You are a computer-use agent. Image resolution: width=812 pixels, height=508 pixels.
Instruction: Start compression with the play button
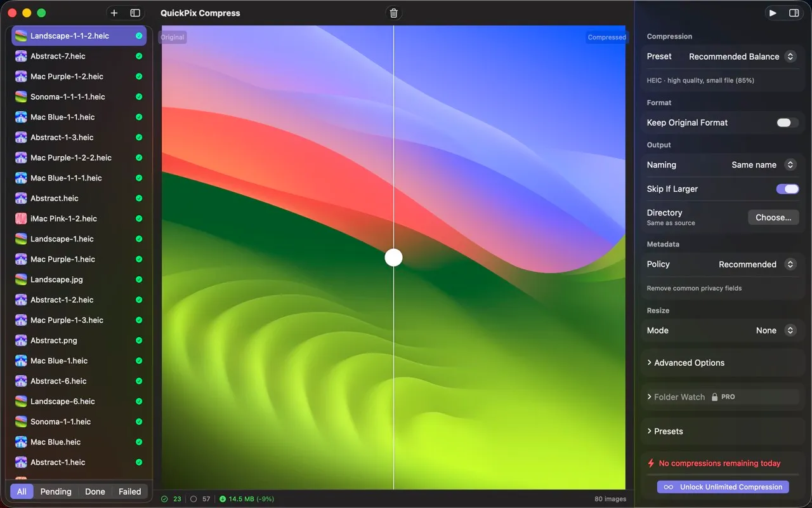773,13
